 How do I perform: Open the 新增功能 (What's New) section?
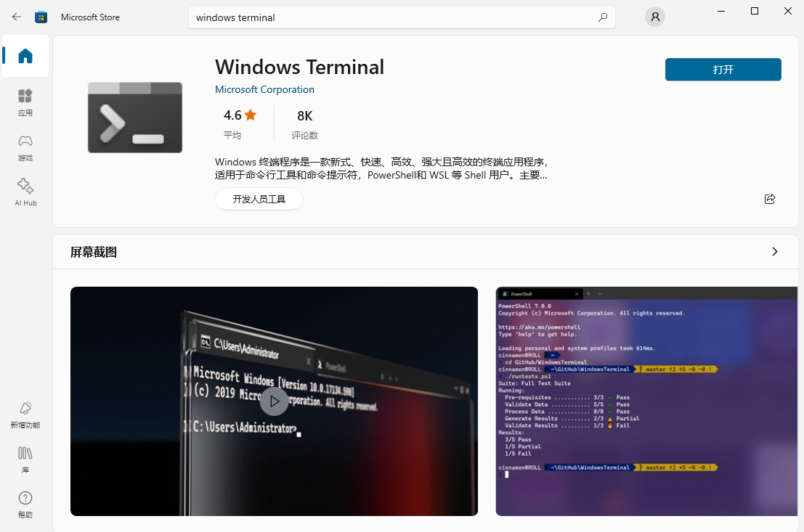[25, 414]
